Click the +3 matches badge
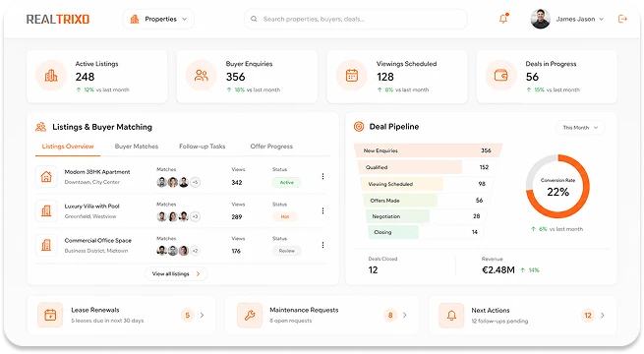This screenshot has width=644, height=354. pos(196,216)
